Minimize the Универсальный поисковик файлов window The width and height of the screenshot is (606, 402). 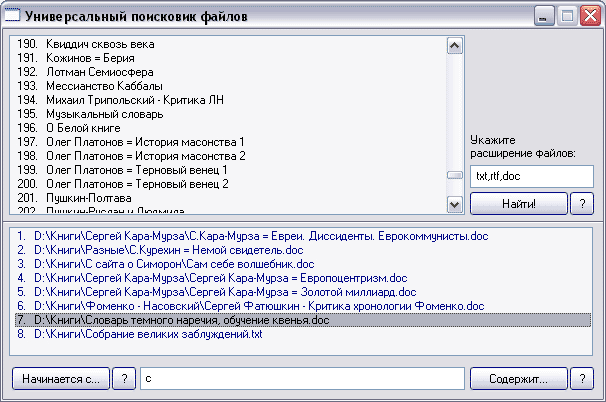[x=544, y=16]
